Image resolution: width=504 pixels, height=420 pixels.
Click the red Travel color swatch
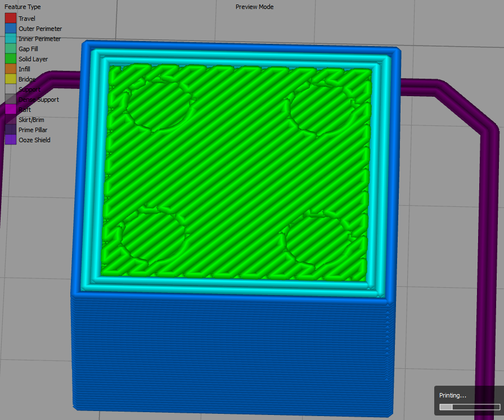click(x=11, y=19)
